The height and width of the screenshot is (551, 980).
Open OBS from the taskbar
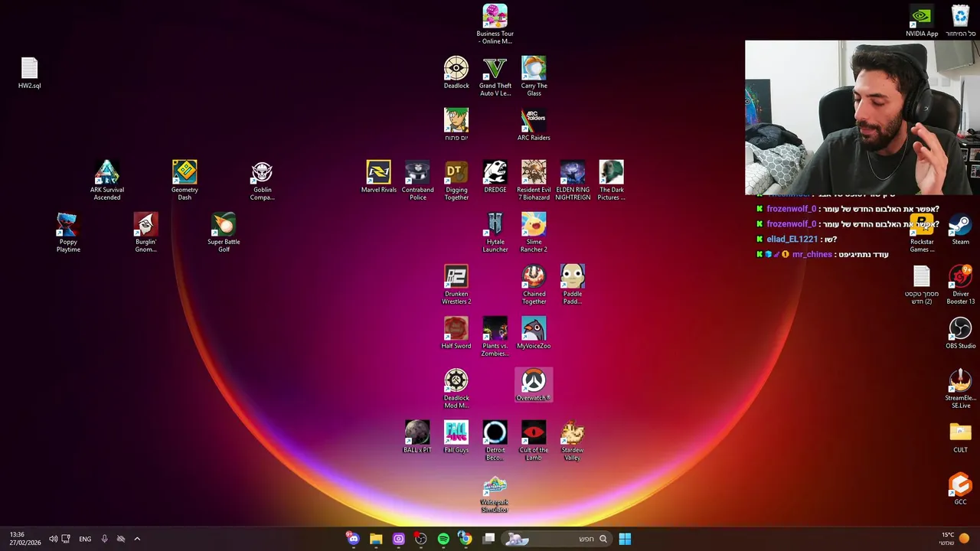(420, 539)
